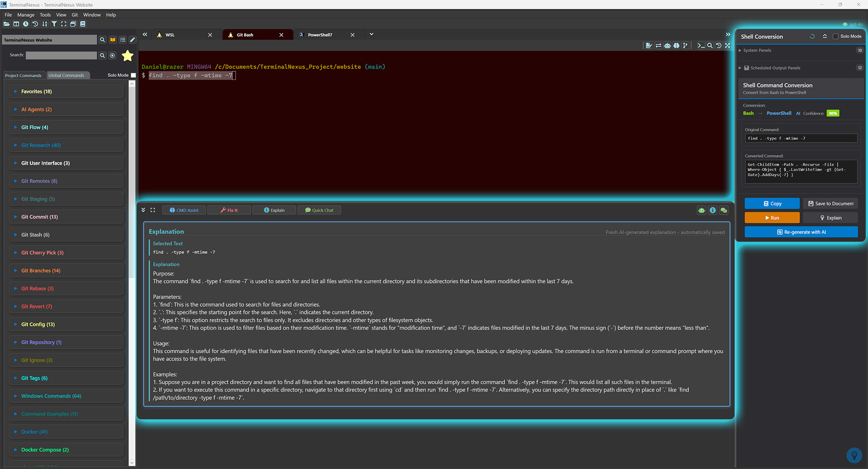Open the Tools menu
Image resolution: width=868 pixels, height=469 pixels.
(45, 15)
